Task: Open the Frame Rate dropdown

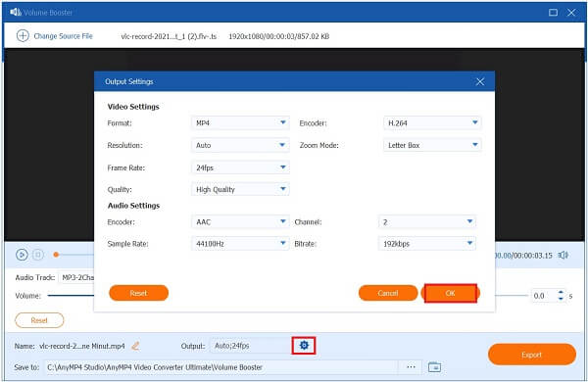Action: click(x=240, y=167)
